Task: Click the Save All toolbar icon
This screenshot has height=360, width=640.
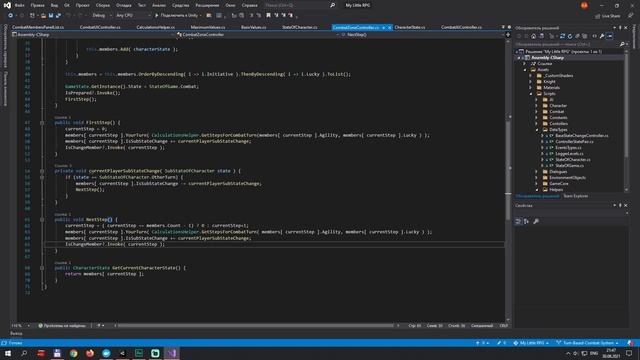Action: coord(58,16)
